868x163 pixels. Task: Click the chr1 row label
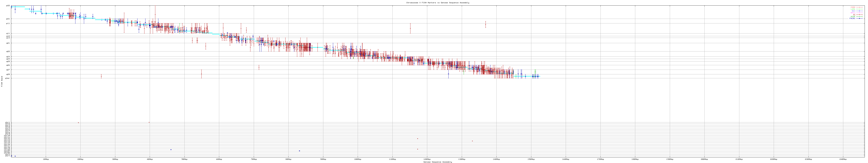7,122
